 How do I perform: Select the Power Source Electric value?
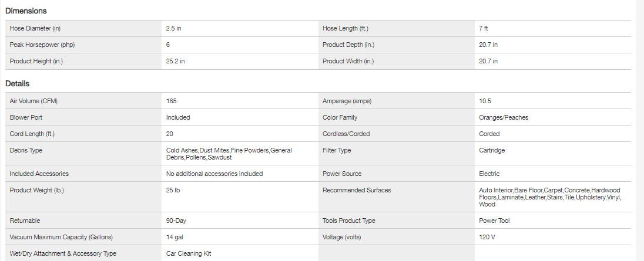[x=489, y=174]
